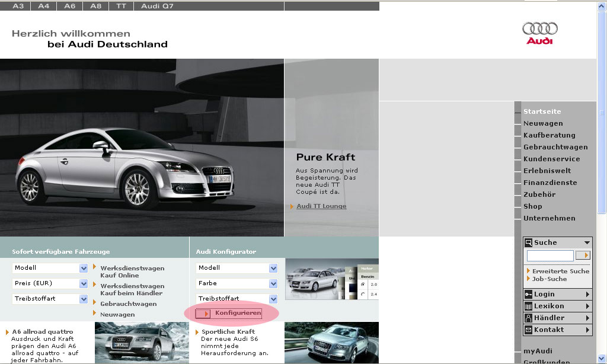Open Sportliche Kraft teaser link
The image size is (607, 364).
pyautogui.click(x=228, y=331)
